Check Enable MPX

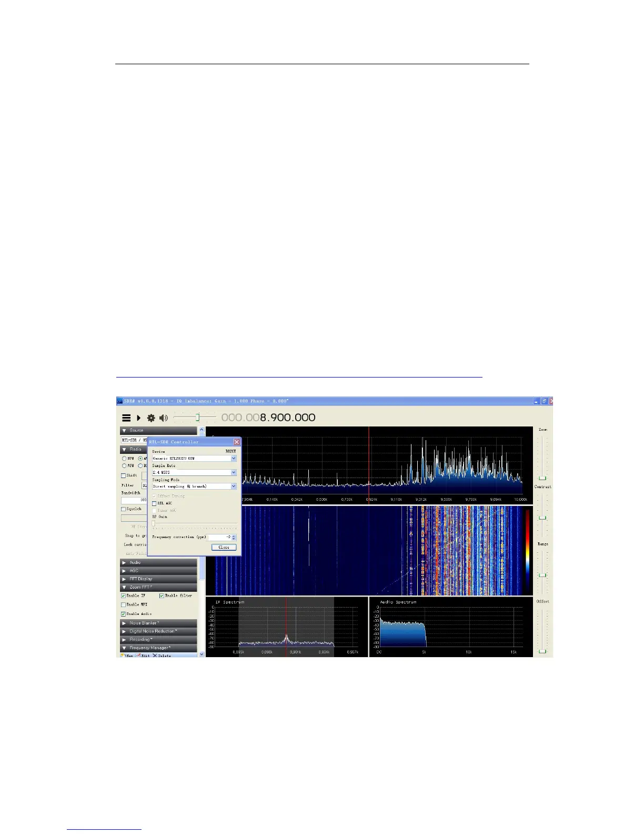(124, 604)
